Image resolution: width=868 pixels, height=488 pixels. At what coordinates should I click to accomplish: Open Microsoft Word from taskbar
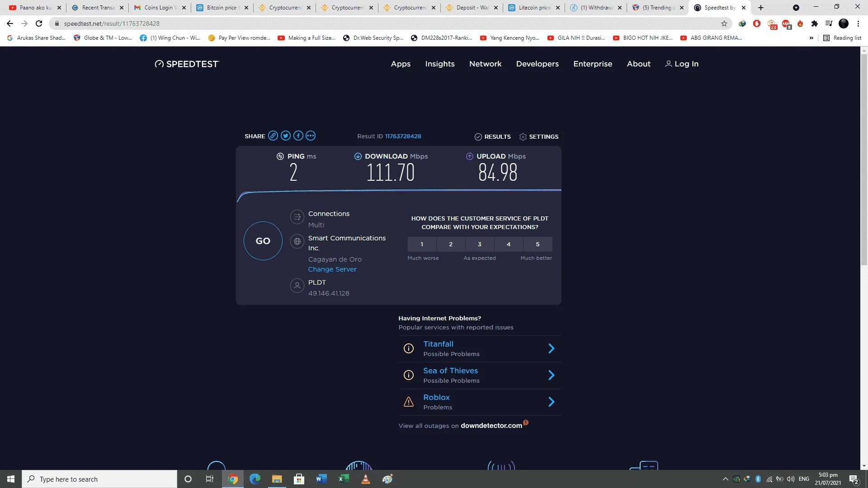[321, 479]
